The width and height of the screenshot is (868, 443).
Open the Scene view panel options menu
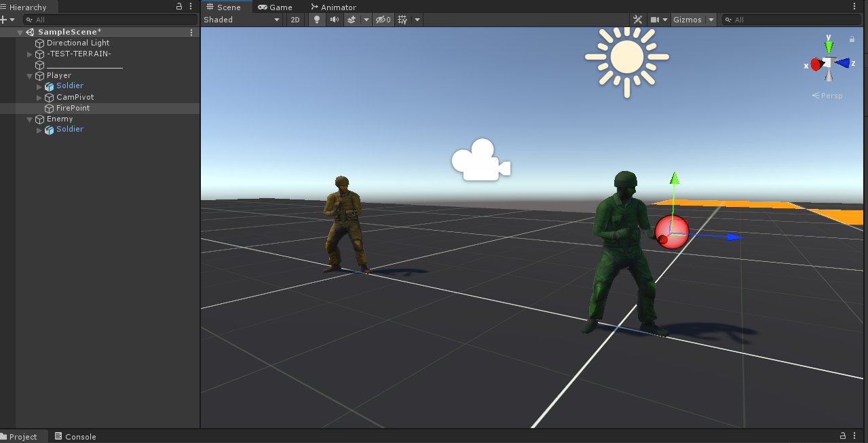(854, 6)
